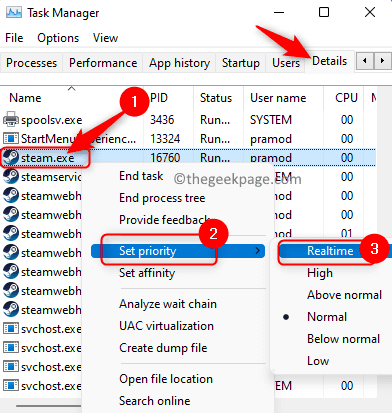Select Analyze wait chain
The height and width of the screenshot is (413, 392).
point(168,304)
